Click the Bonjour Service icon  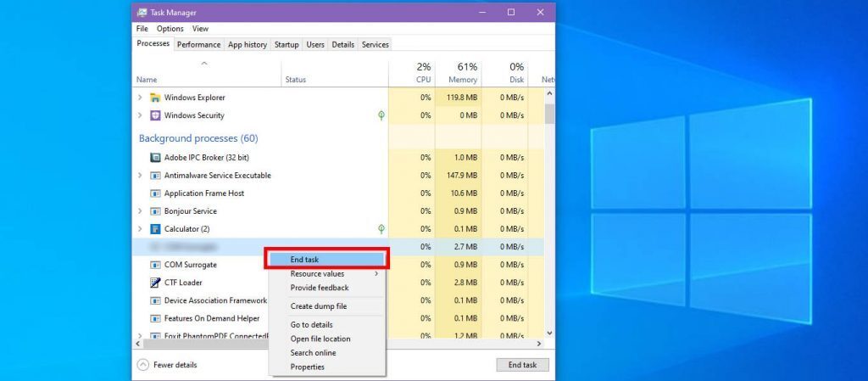pyautogui.click(x=155, y=211)
